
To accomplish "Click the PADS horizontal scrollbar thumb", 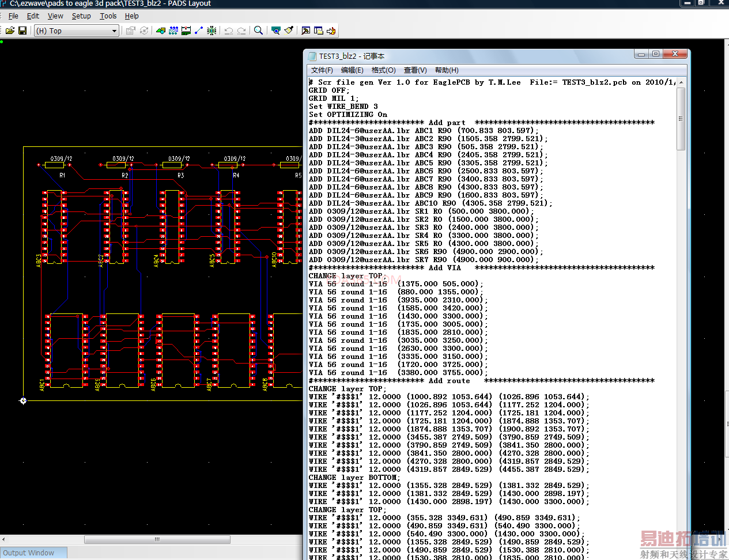I will [157, 540].
